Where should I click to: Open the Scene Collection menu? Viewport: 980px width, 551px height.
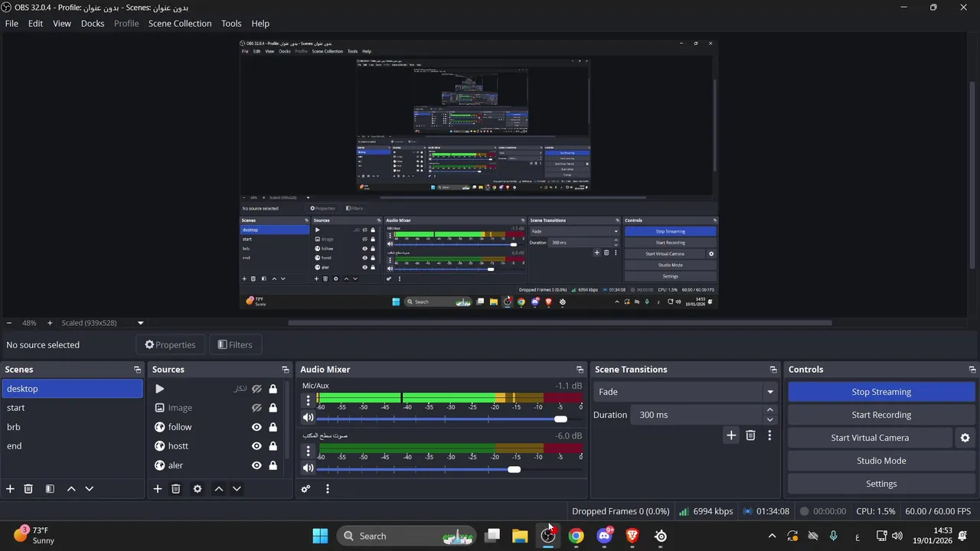[x=180, y=24]
